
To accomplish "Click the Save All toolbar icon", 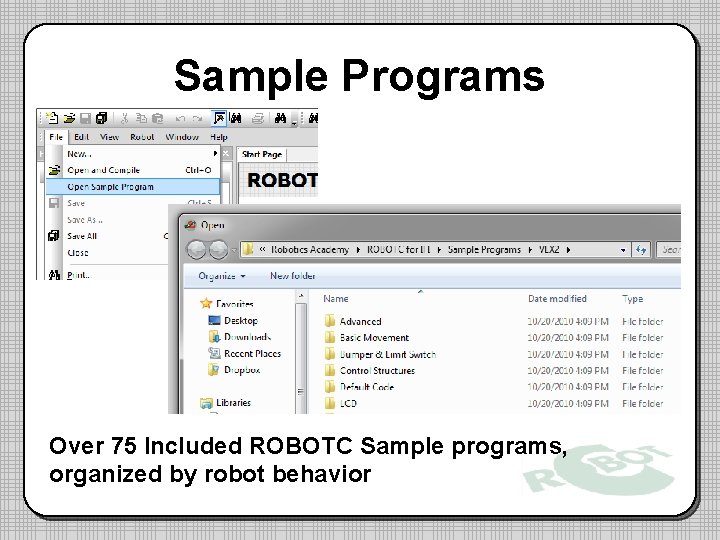I will click(101, 118).
